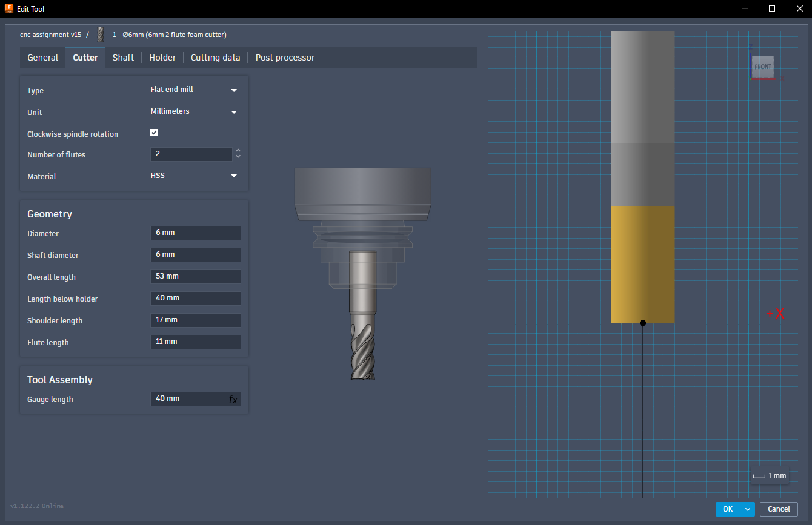Decrease the Number of flutes with the down arrow

pyautogui.click(x=238, y=157)
